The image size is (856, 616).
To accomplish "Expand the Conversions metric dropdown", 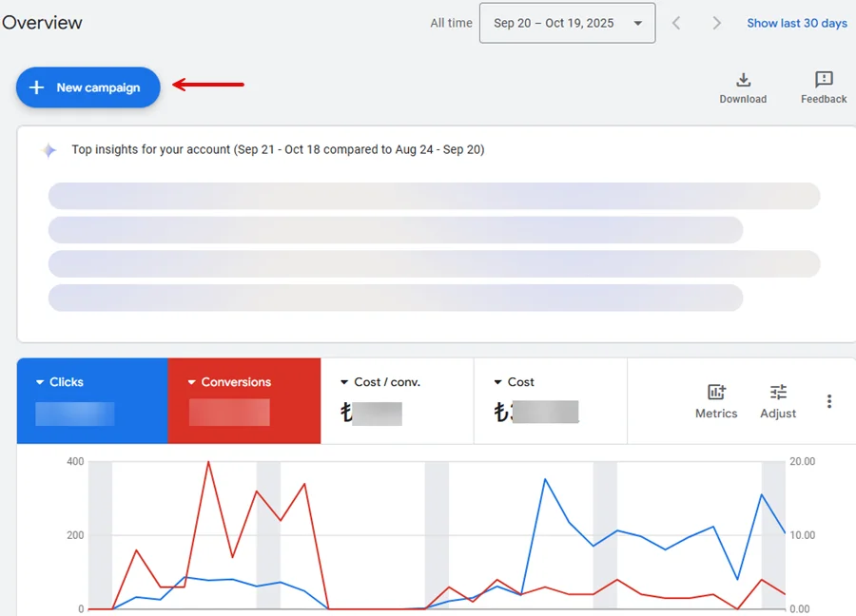I will pos(191,382).
